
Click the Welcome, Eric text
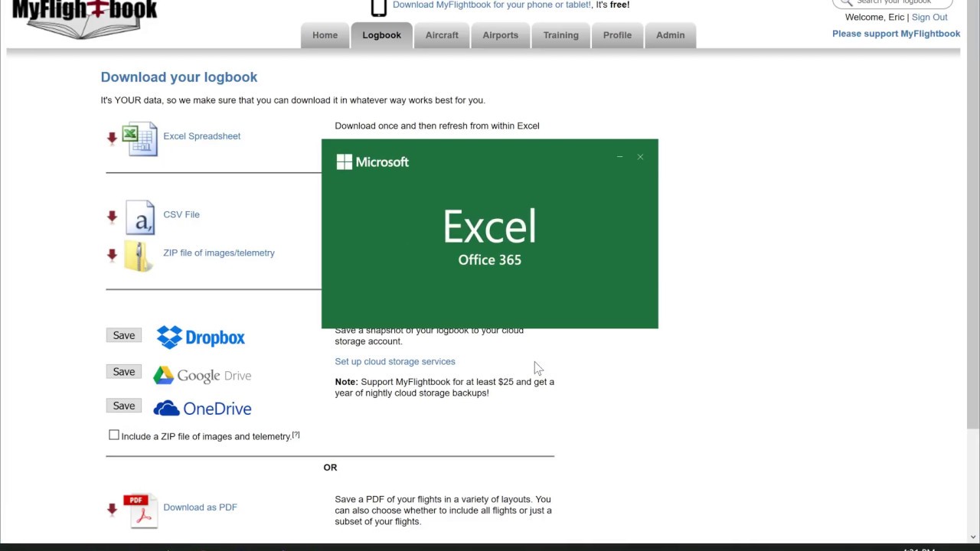point(874,17)
